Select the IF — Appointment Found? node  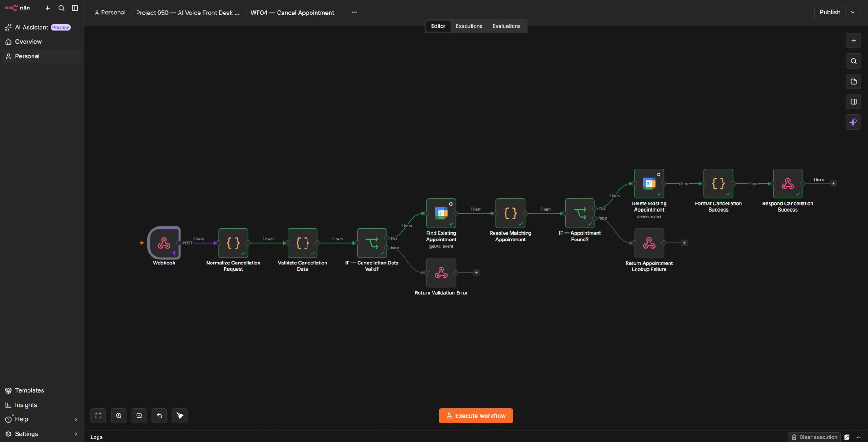[580, 213]
